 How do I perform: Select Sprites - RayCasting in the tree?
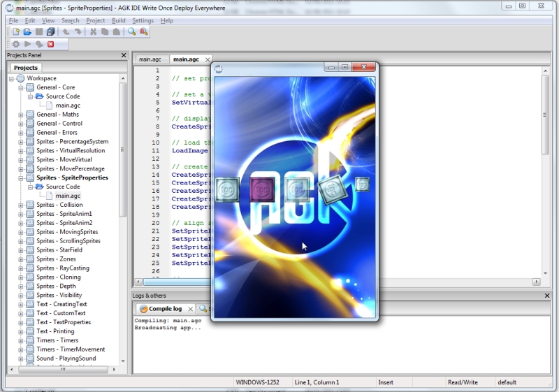pyautogui.click(x=63, y=268)
